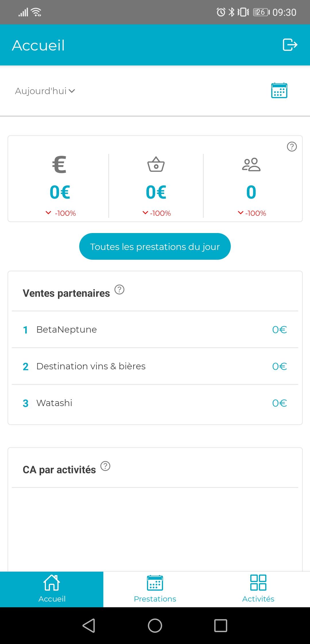Go to the Accueil tab
310x644 pixels.
point(52,589)
